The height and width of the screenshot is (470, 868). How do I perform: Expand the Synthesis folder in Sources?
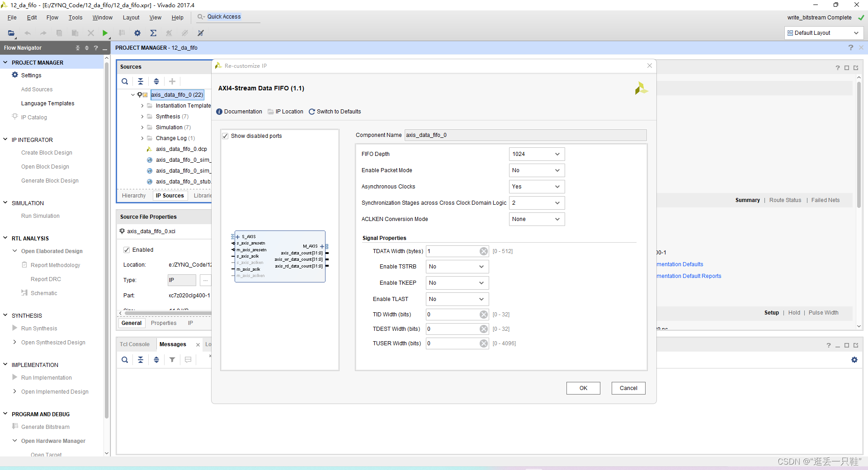tap(142, 117)
